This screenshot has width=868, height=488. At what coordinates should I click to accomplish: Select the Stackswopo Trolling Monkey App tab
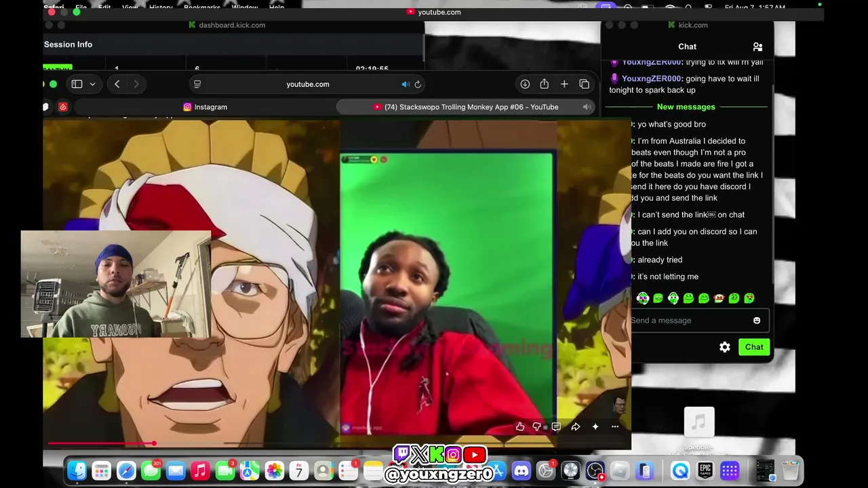(466, 107)
